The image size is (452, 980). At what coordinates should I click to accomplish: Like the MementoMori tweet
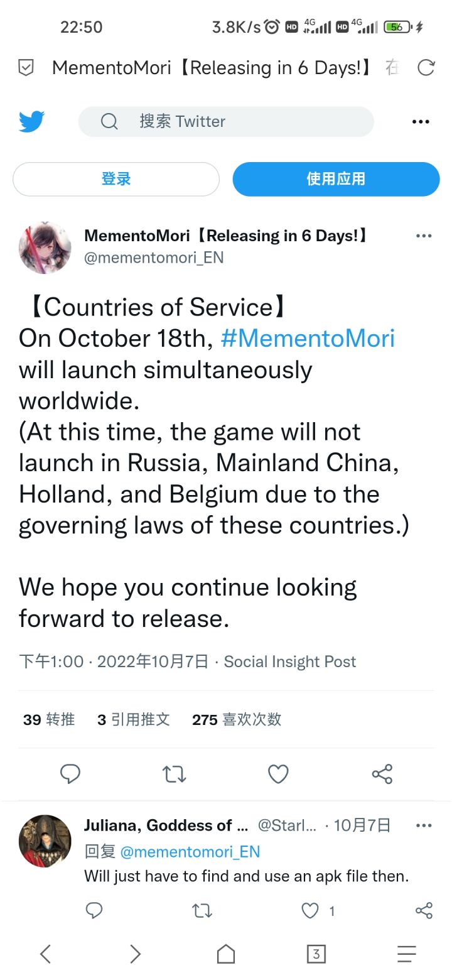tap(278, 774)
